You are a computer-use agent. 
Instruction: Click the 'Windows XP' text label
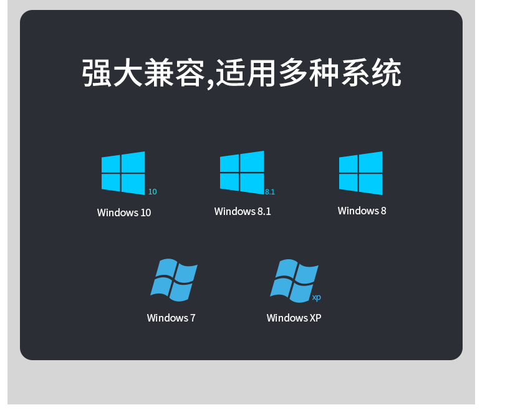[294, 318]
